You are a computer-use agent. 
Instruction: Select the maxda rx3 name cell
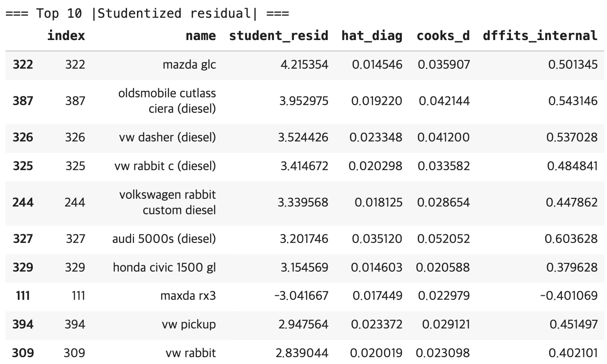click(x=188, y=296)
